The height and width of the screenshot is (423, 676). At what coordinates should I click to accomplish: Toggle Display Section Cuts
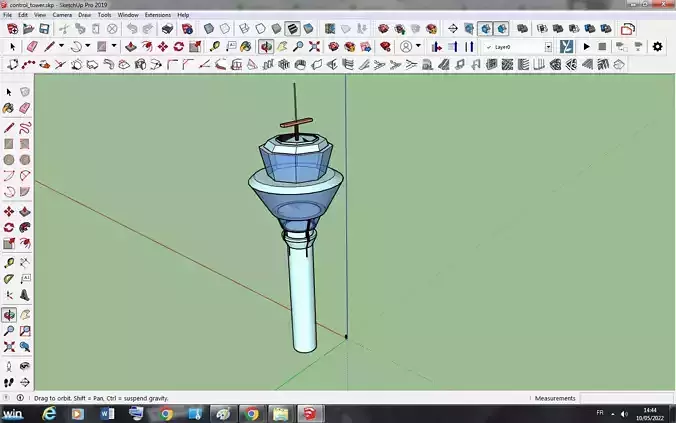coord(485,29)
